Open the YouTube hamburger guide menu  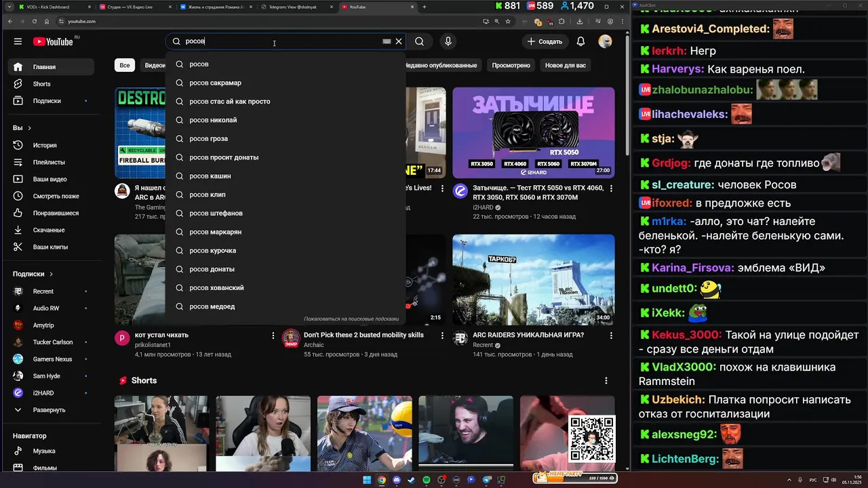18,41
